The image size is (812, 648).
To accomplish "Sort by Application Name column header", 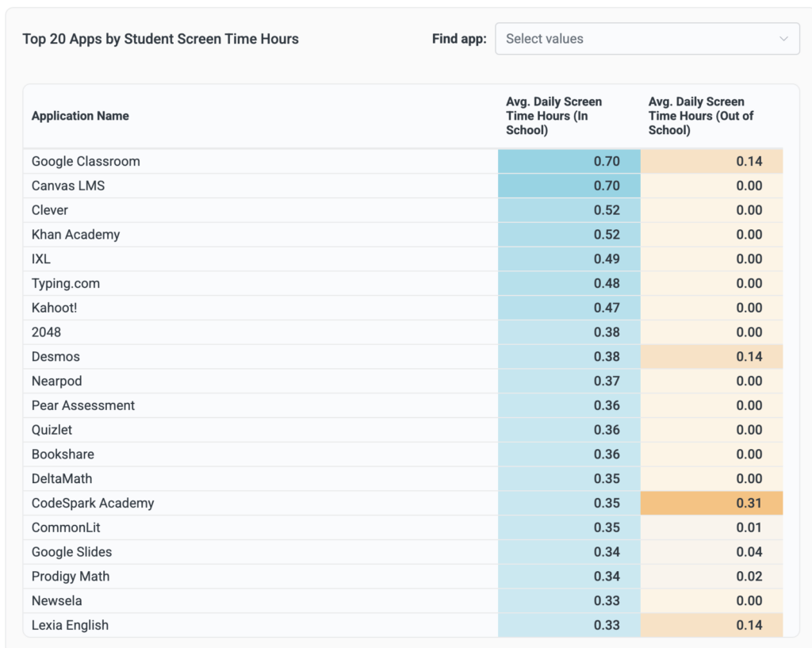I will (80, 116).
